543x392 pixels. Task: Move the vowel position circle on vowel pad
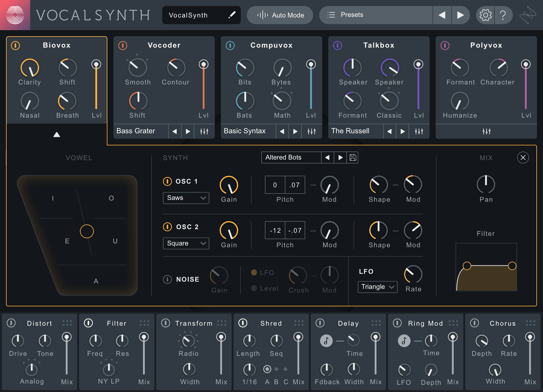point(87,231)
